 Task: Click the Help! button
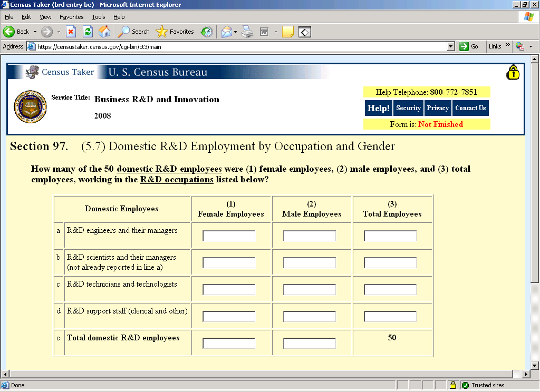click(378, 108)
